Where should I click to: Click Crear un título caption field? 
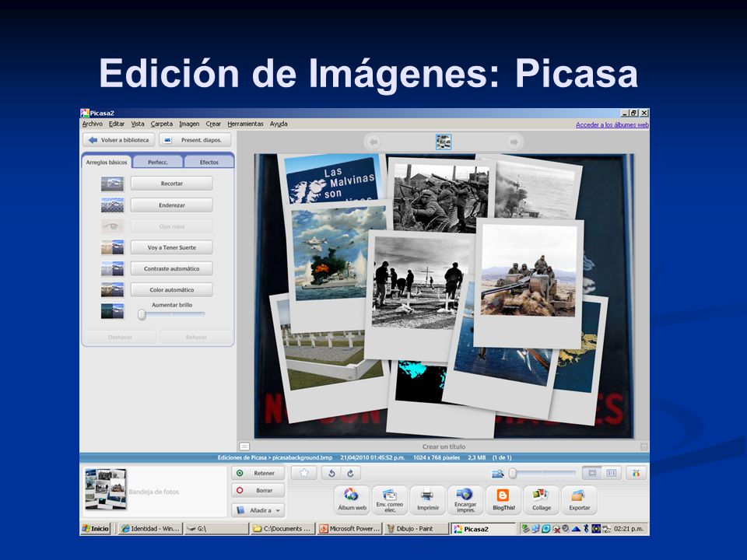coord(444,446)
